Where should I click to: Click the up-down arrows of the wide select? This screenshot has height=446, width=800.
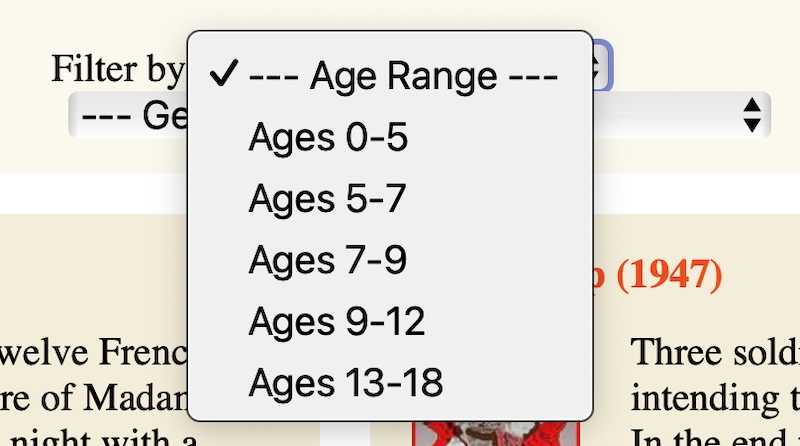pos(753,115)
